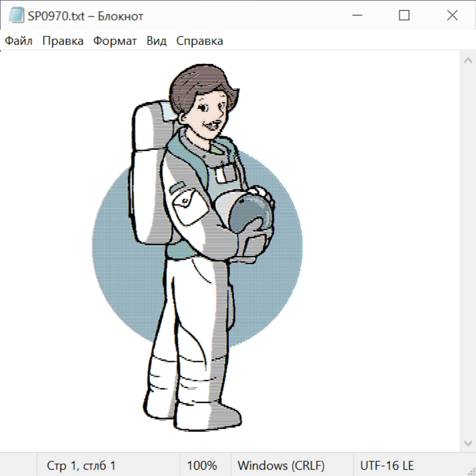476x476 pixels.
Task: Click the resize grip at window corner
Action: click(471, 471)
